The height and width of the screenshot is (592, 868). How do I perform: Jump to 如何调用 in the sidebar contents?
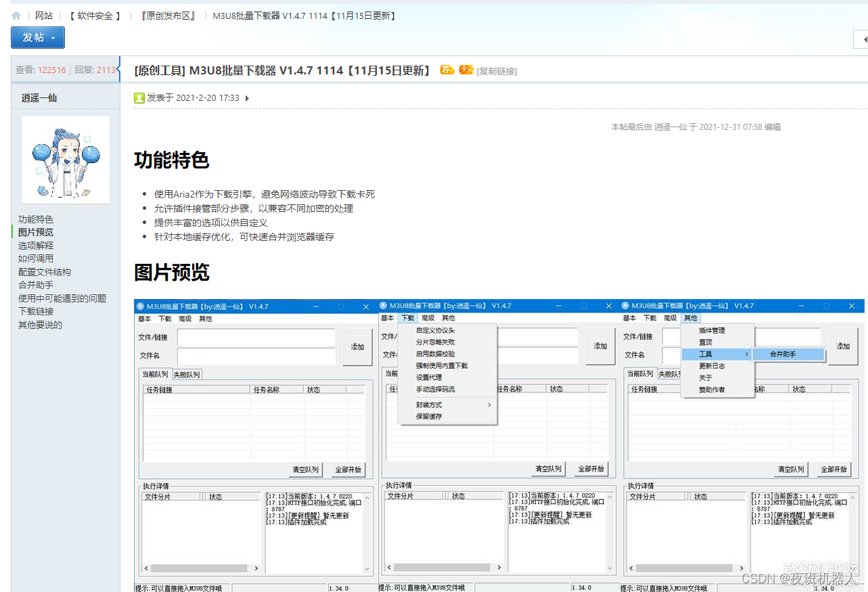pos(36,258)
